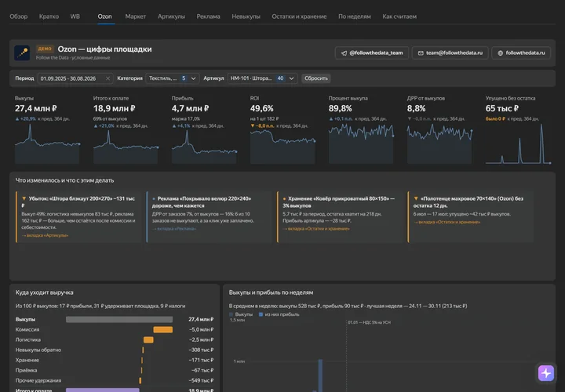The image size is (565, 392).
Task: Click the purple sparkle assistant icon
Action: point(545,373)
